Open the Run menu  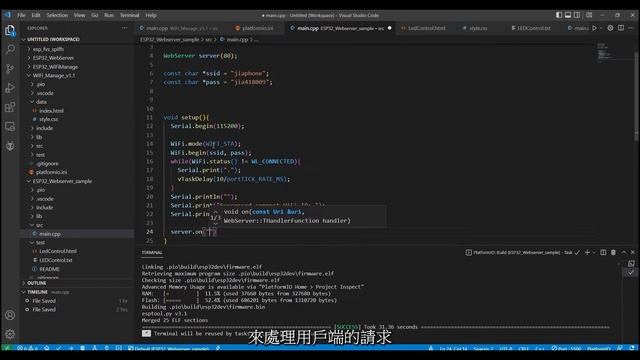(x=109, y=15)
